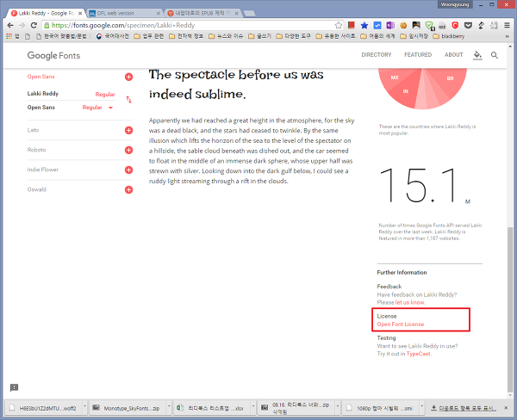Click the blue checkmark extension icon

pos(377,25)
